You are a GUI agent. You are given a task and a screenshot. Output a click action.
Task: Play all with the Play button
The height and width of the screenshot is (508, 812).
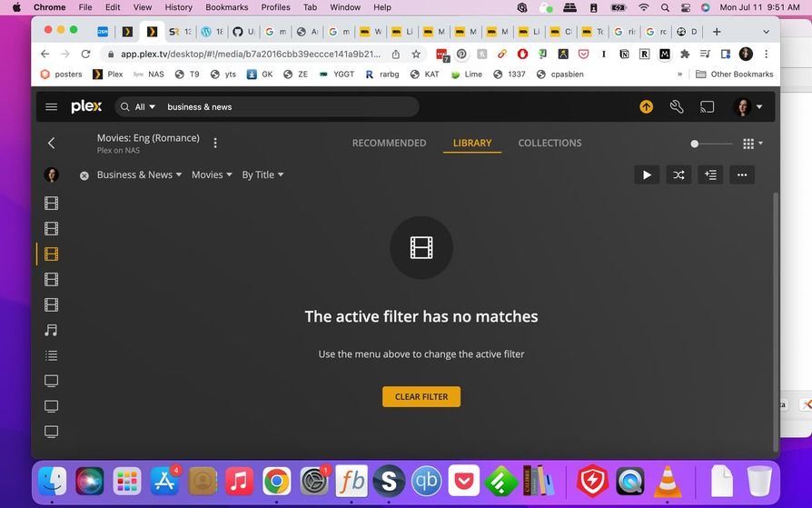click(647, 175)
